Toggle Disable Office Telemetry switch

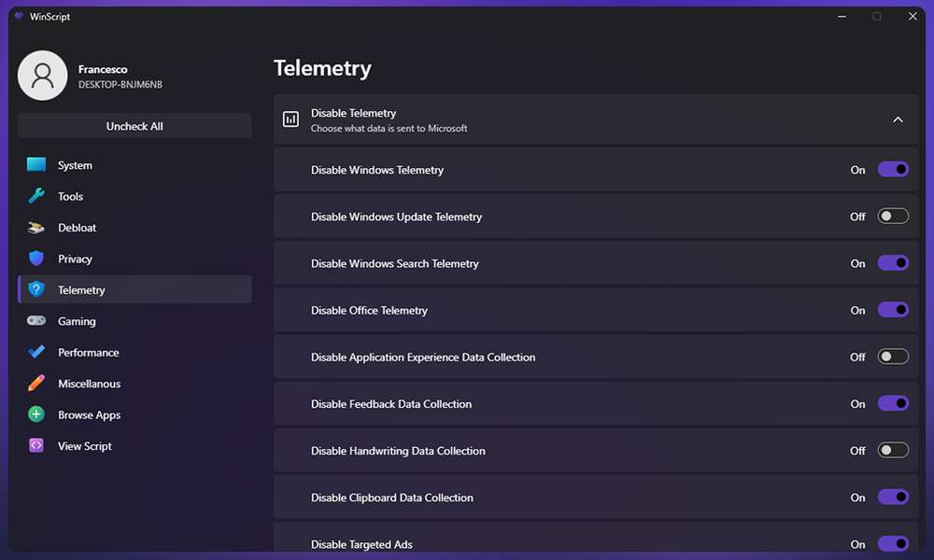click(893, 310)
